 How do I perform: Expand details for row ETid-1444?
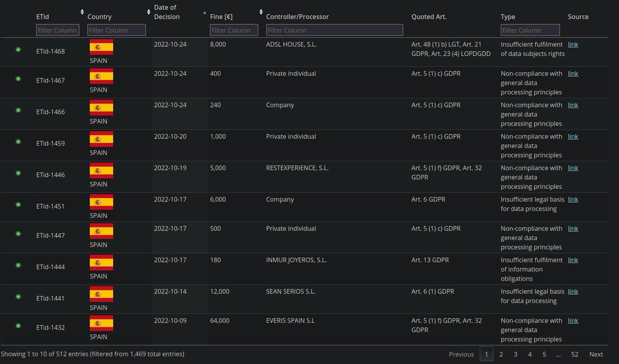(18, 265)
